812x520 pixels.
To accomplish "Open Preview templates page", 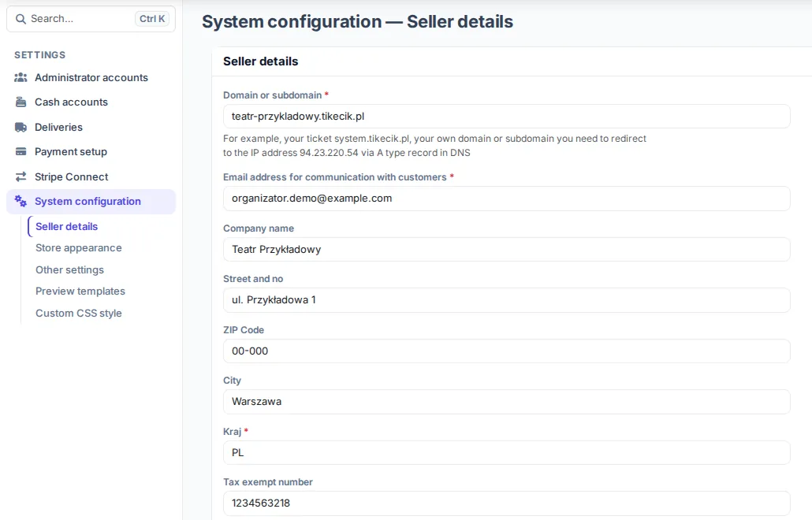I will 80,292.
